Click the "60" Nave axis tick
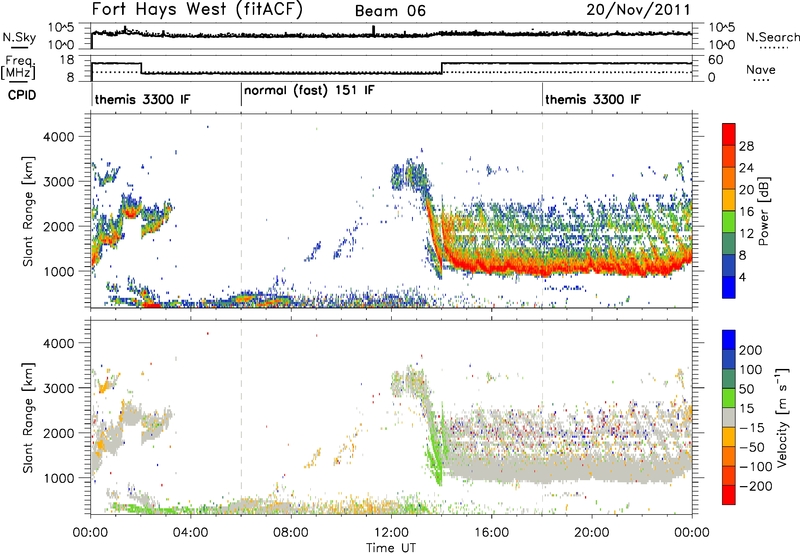The height and width of the screenshot is (554, 800). pos(716,60)
